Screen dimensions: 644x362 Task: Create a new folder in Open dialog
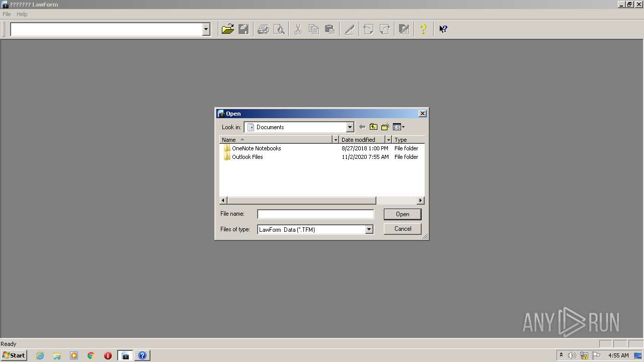click(x=385, y=127)
